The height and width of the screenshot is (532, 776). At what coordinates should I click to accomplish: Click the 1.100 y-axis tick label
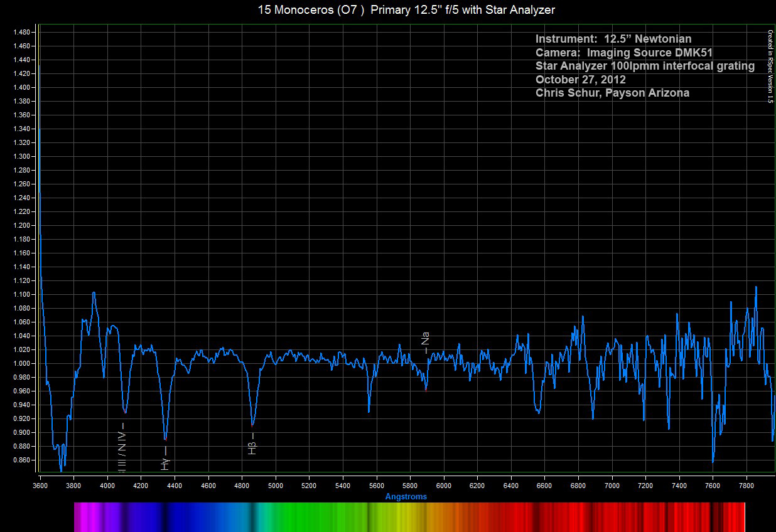click(x=21, y=294)
